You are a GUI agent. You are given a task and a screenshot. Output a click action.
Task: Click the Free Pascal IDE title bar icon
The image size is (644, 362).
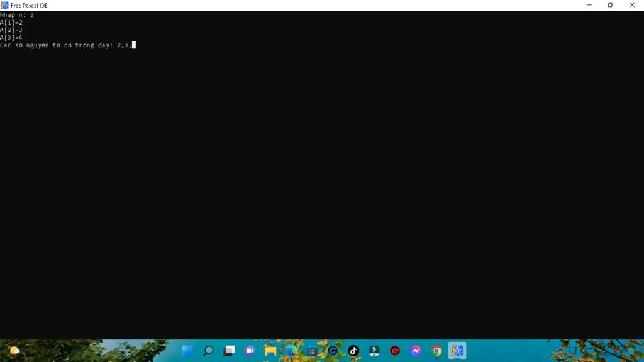point(4,5)
